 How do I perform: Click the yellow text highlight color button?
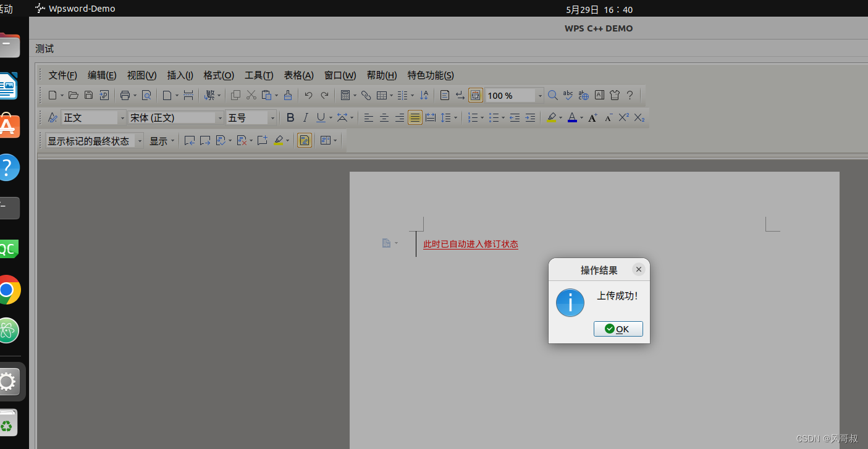tap(552, 117)
